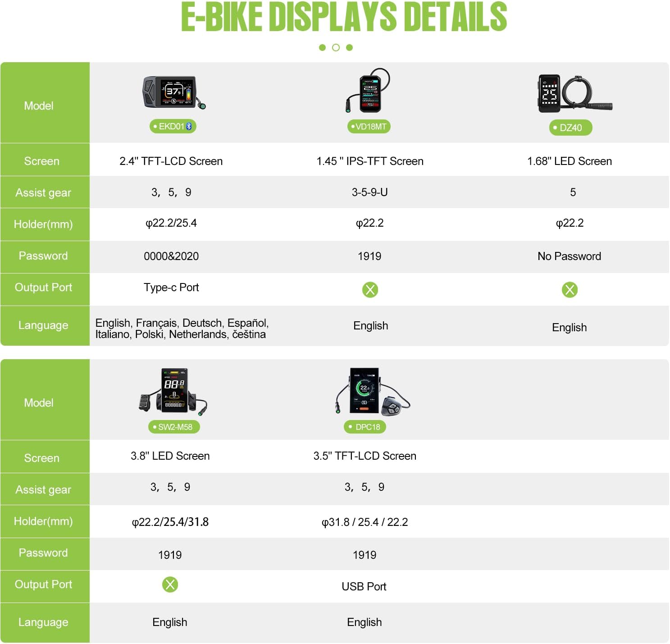Open the DZ40 display product image
Image resolution: width=670 pixels, height=644 pixels.
[573, 94]
